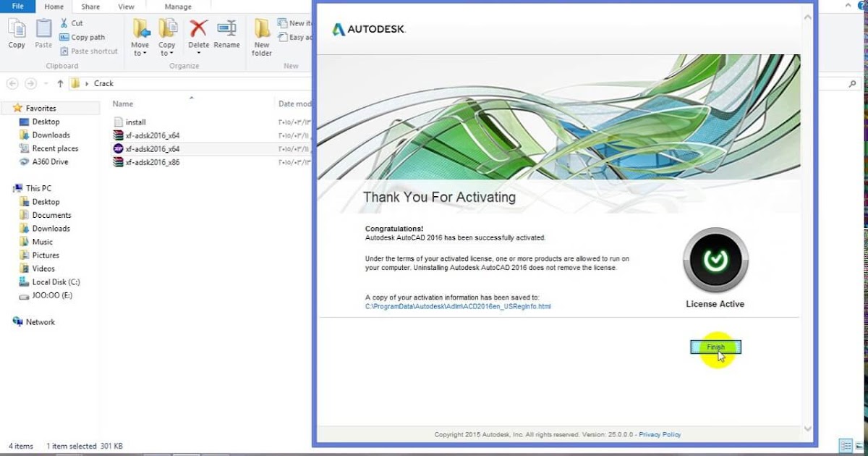Click the Cut scissors command
Screen dimensions: 868x456
pos(71,23)
